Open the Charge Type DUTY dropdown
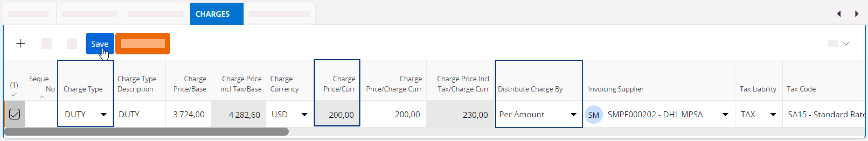 103,114
